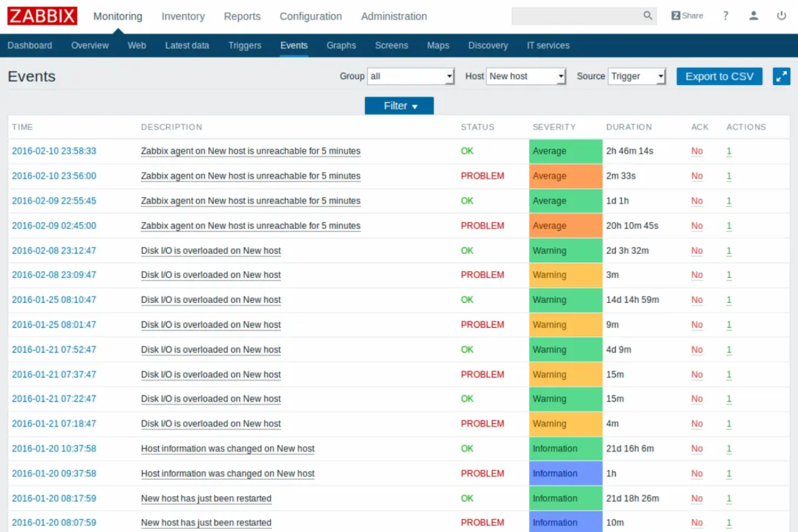Open the Monitoring menu
The width and height of the screenshot is (798, 532).
pyautogui.click(x=117, y=16)
